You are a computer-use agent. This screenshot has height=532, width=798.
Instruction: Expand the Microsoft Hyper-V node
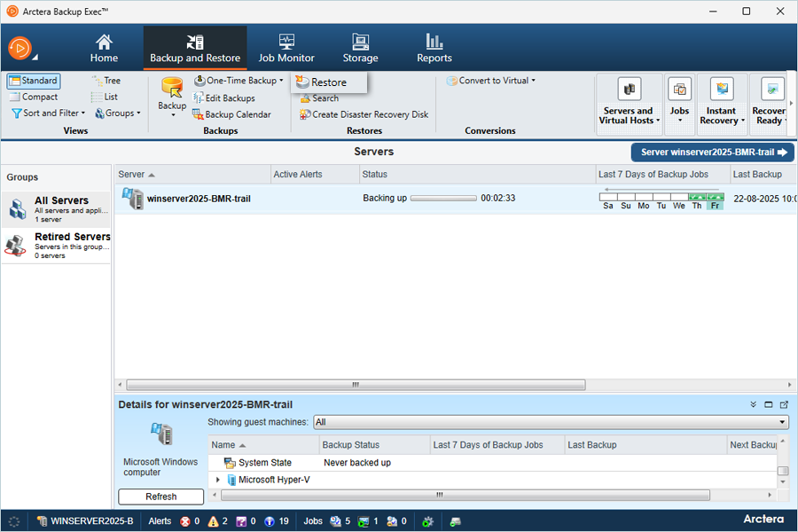point(218,480)
